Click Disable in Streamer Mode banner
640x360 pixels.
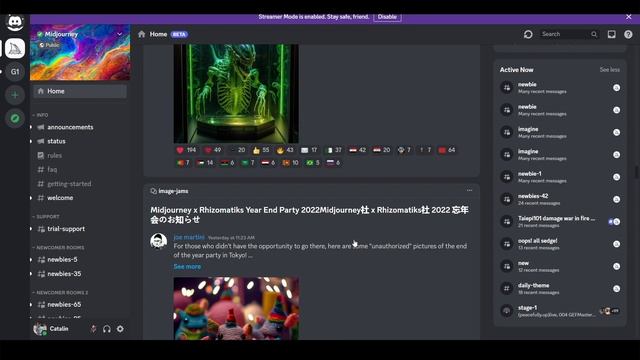(387, 17)
